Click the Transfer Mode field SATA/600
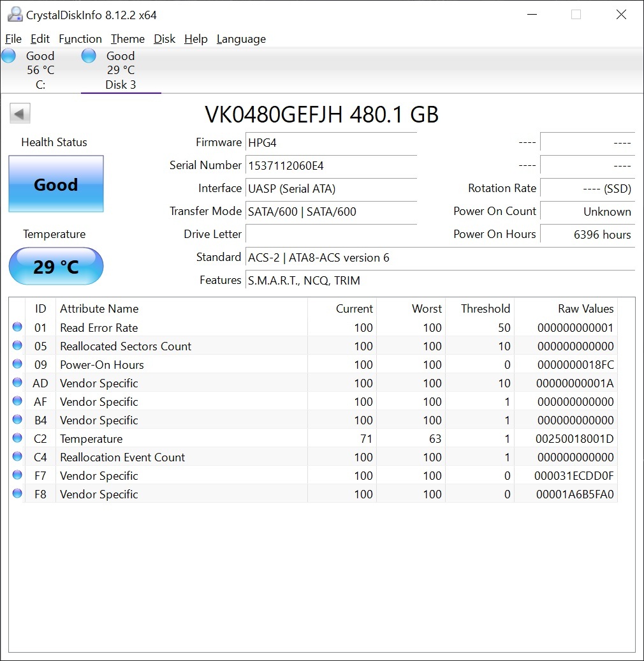Screen dimensions: 644x661 click(331, 211)
